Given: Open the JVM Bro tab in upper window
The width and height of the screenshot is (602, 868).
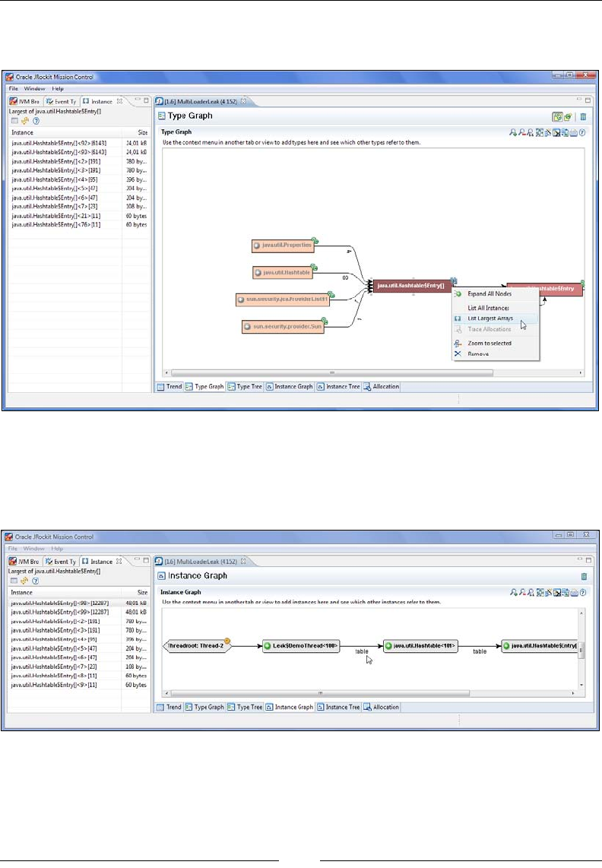Looking at the screenshot, I should click(25, 101).
